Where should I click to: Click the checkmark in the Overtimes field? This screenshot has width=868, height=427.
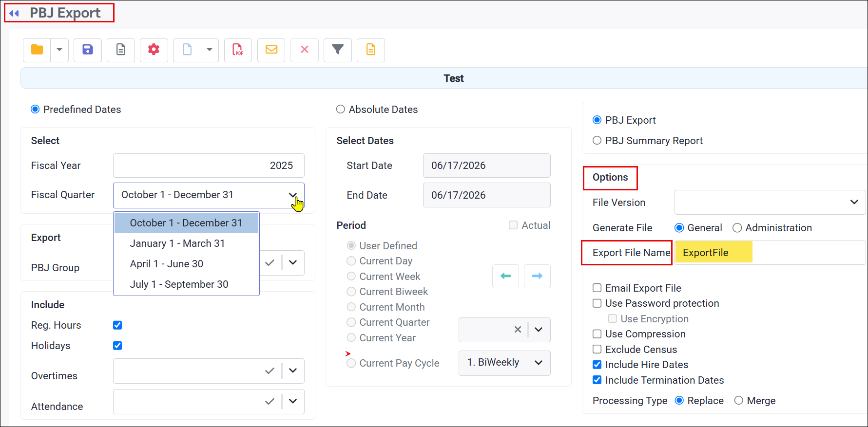tap(270, 371)
